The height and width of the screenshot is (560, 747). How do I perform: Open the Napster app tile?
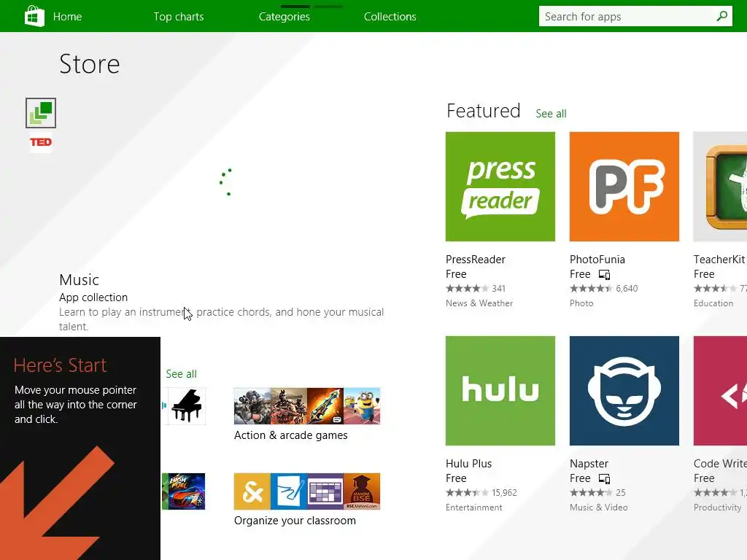coord(624,391)
